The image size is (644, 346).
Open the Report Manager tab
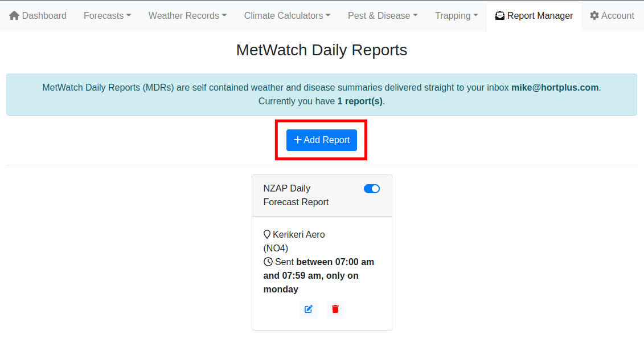click(534, 15)
